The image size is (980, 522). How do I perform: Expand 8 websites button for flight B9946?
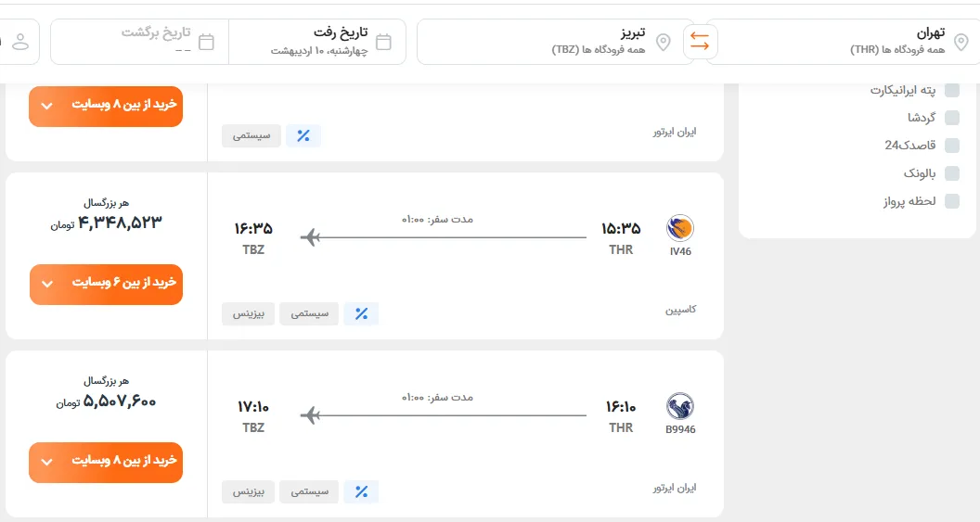(x=106, y=462)
